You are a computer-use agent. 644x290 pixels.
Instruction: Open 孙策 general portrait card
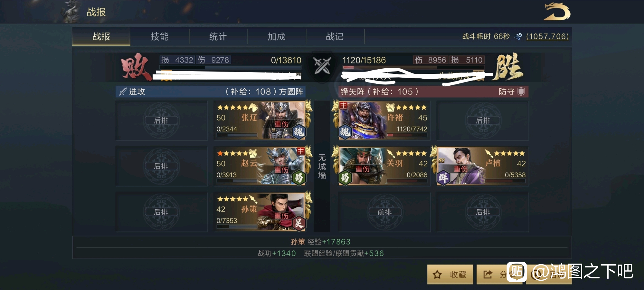click(x=260, y=212)
